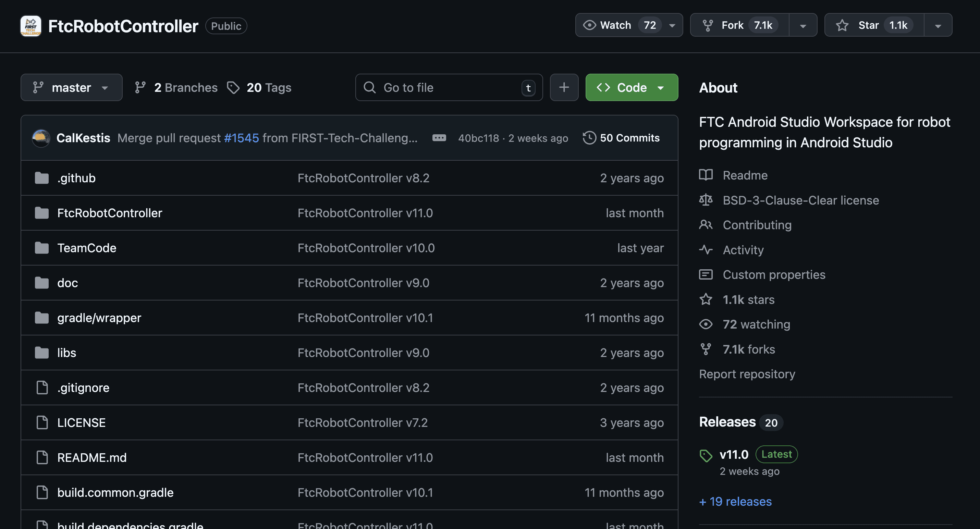
Task: Open the + 19 releases link
Action: 735,502
